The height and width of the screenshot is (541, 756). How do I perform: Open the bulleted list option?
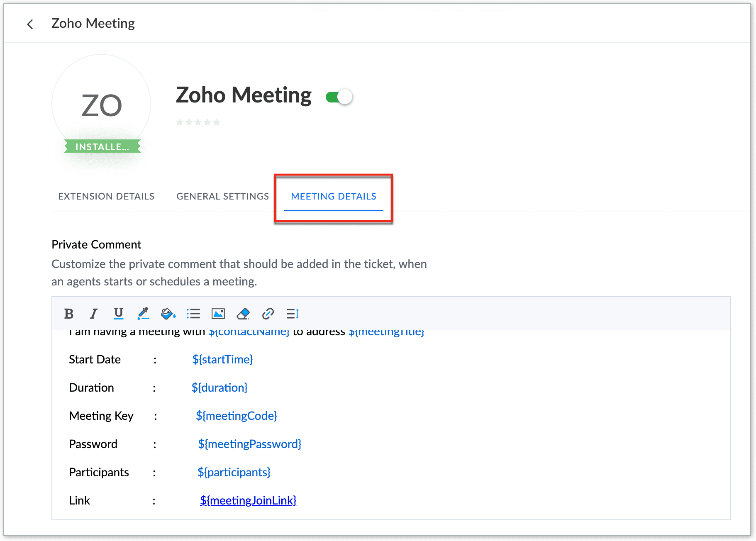pyautogui.click(x=193, y=314)
